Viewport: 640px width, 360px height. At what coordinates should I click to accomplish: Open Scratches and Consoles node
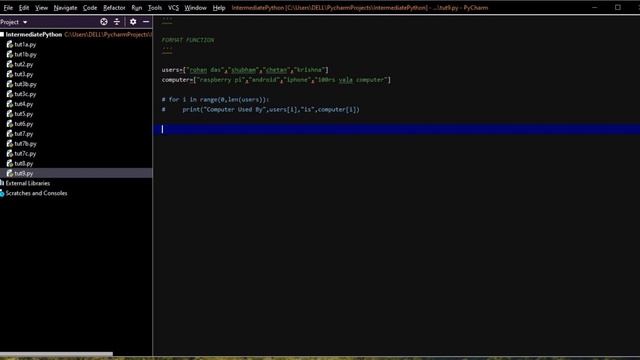36,193
